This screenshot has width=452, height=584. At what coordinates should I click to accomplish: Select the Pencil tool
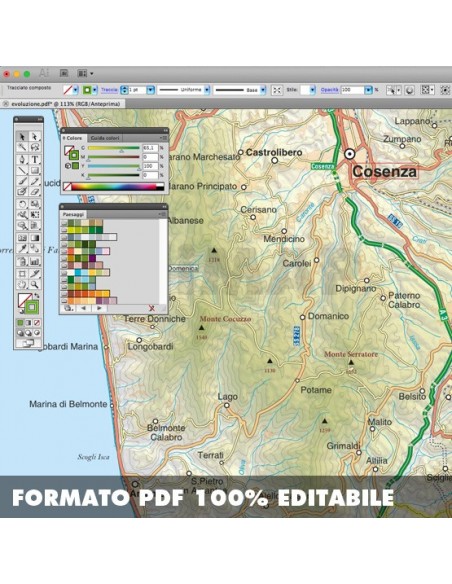click(x=35, y=181)
